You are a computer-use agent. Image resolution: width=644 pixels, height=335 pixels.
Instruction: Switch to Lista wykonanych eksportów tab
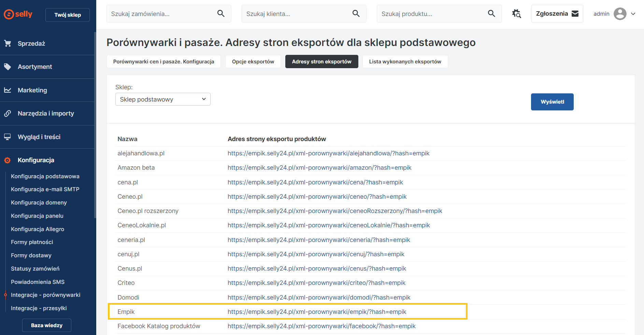405,62
